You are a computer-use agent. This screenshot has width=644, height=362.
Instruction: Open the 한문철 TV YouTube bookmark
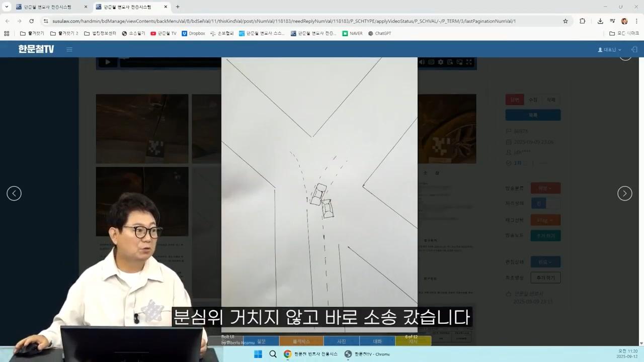coord(164,33)
